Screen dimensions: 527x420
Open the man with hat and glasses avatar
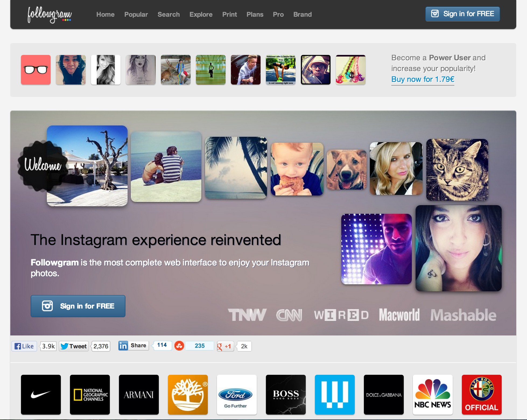(316, 70)
